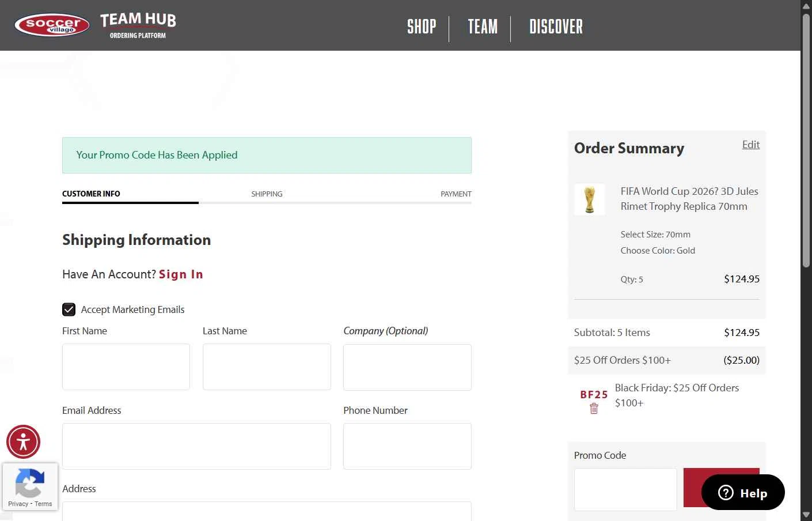
Task: Click the TEAM HUB Ordering Platform title
Action: click(138, 26)
